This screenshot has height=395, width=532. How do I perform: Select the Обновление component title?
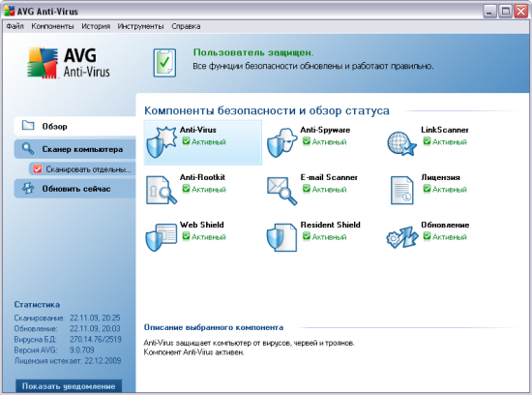(x=445, y=225)
